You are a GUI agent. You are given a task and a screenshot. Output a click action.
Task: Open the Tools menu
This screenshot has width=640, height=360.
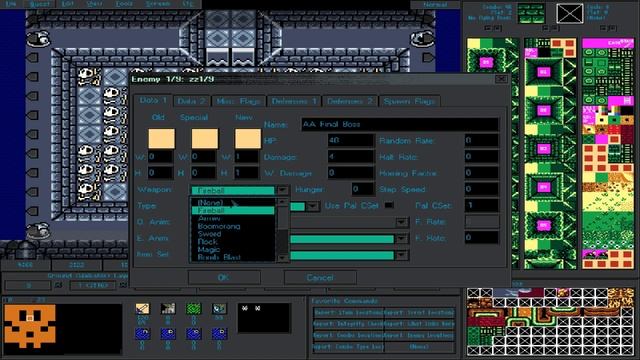coord(124,4)
